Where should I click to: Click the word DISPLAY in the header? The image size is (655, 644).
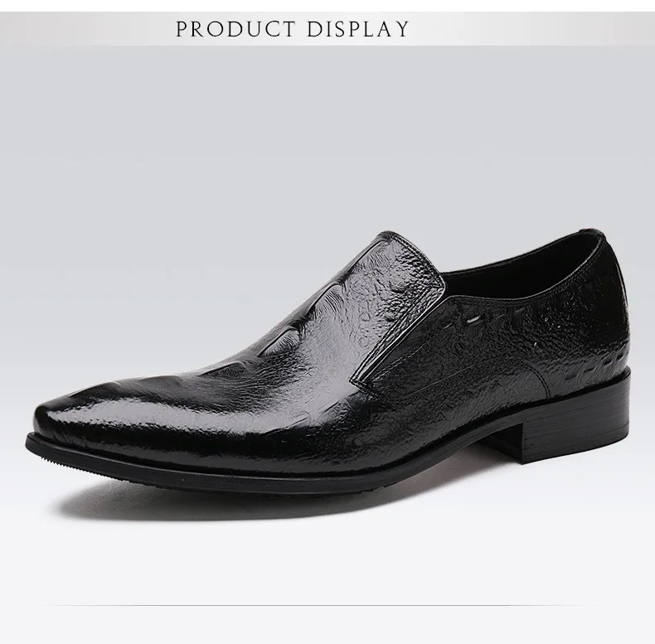[x=358, y=29]
